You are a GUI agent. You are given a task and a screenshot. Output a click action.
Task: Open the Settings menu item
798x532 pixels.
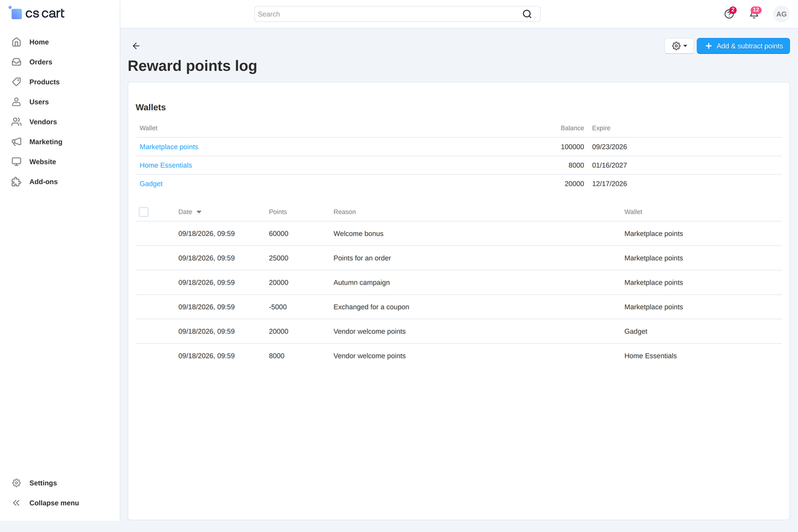43,483
